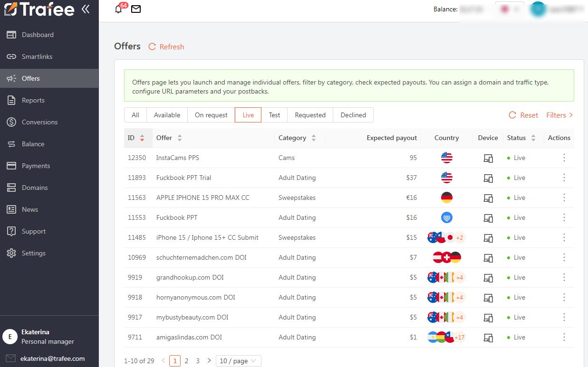This screenshot has width=588, height=367.
Task: Click the 1-10 of 29 pagination text
Action: 139,361
